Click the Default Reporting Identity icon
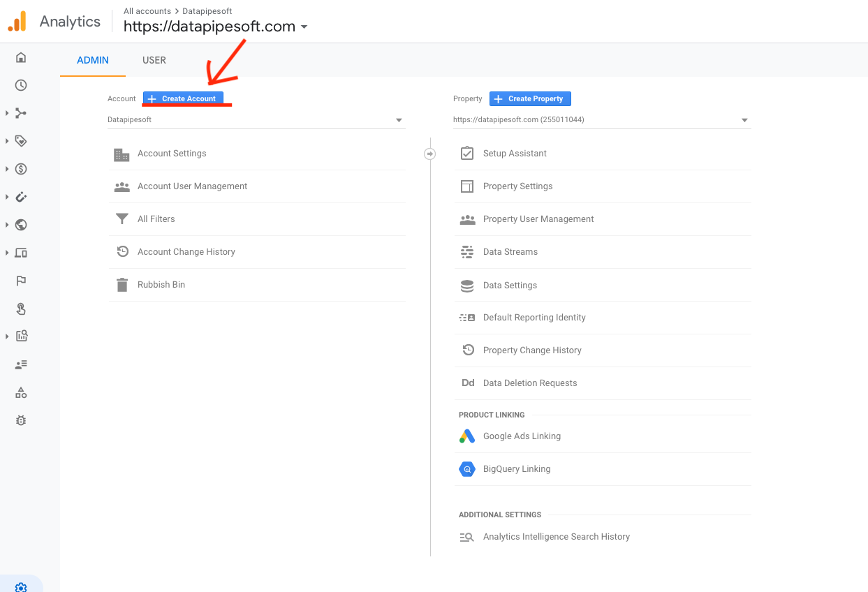 467,318
